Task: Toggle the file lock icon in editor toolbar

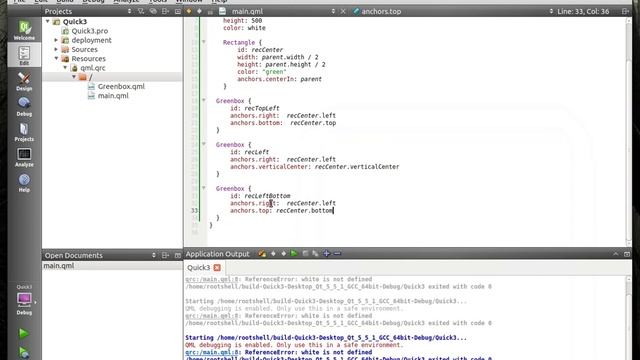Action: (210, 12)
